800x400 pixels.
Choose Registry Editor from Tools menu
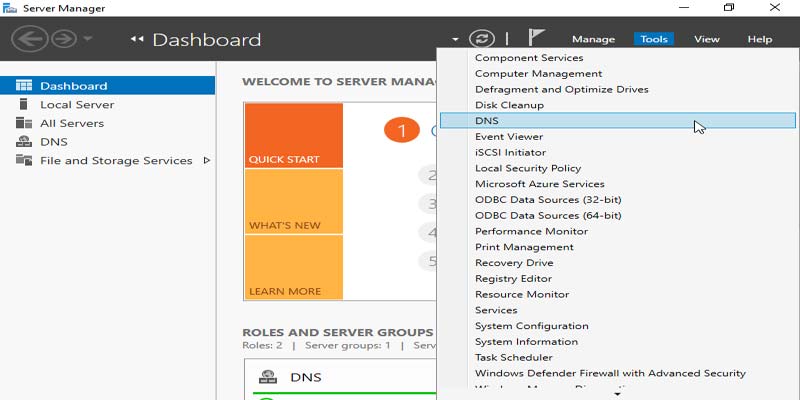click(x=618, y=279)
